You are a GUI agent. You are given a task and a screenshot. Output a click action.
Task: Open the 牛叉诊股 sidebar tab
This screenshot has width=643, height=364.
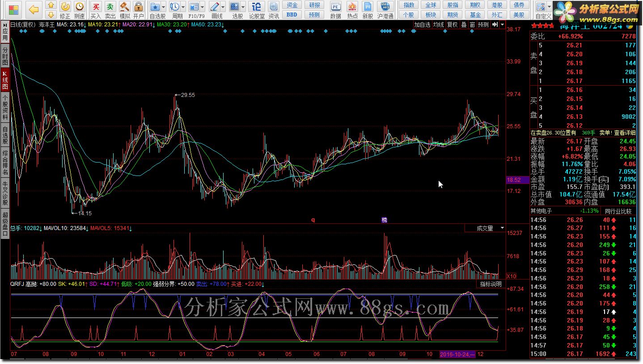pos(5,192)
